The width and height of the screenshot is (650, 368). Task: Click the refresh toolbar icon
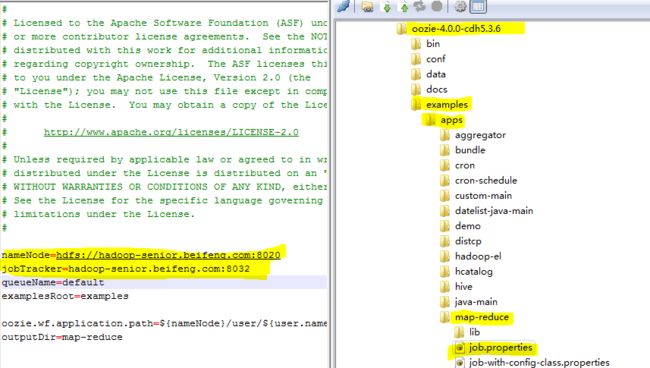click(420, 6)
